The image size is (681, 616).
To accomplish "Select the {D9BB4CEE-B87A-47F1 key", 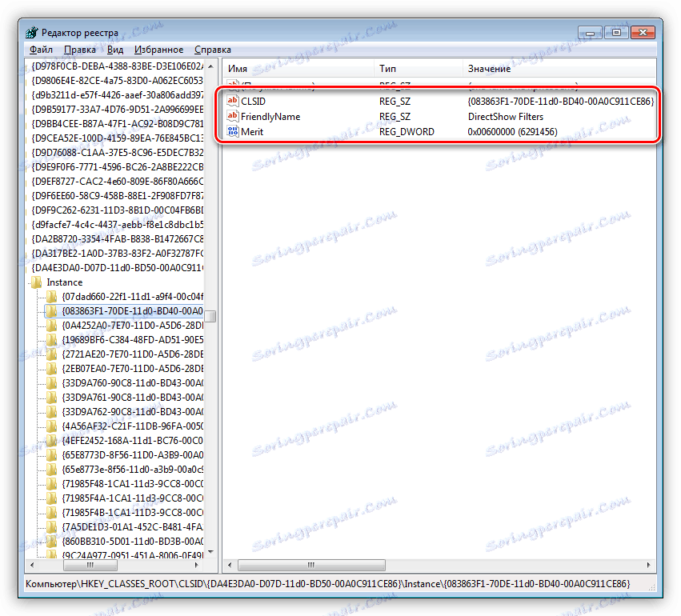I will pos(117,124).
